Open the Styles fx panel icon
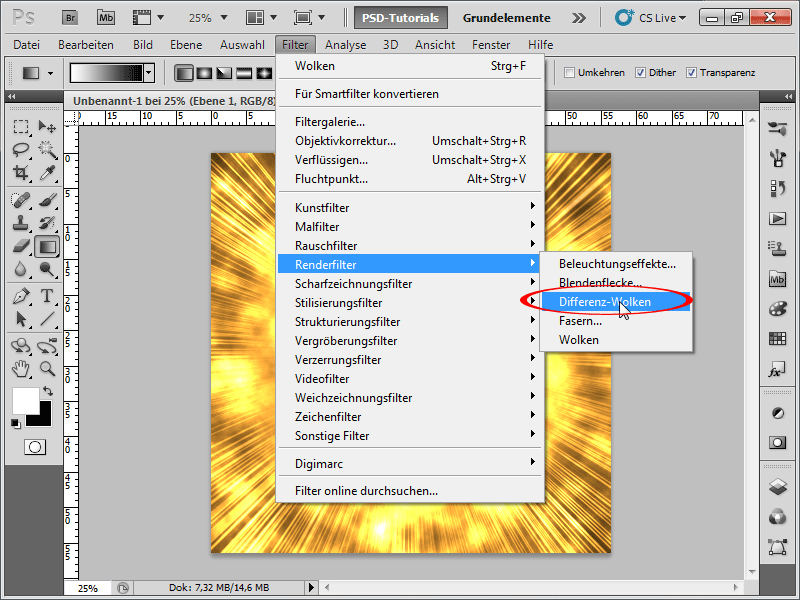 (777, 370)
